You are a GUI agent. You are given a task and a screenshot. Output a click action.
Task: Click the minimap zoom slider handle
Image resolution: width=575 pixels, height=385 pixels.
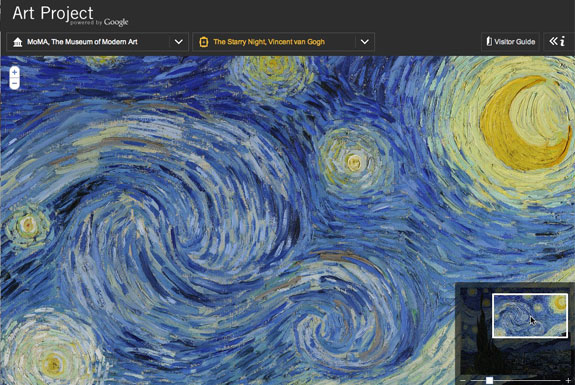pos(489,380)
